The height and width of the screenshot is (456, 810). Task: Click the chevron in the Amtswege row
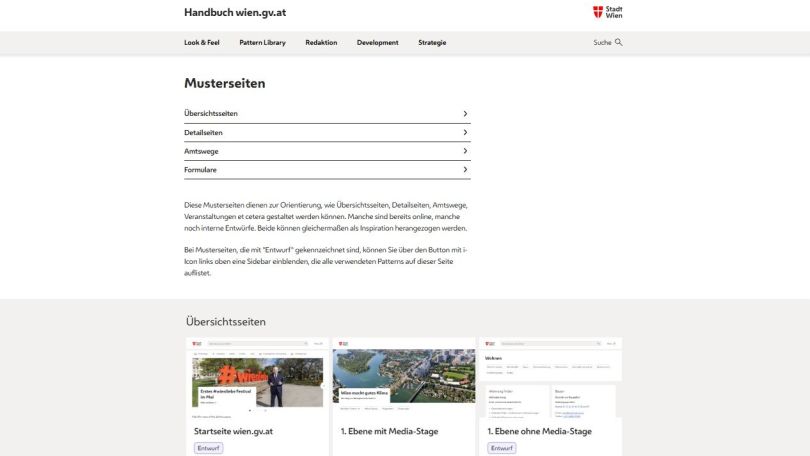tap(465, 151)
